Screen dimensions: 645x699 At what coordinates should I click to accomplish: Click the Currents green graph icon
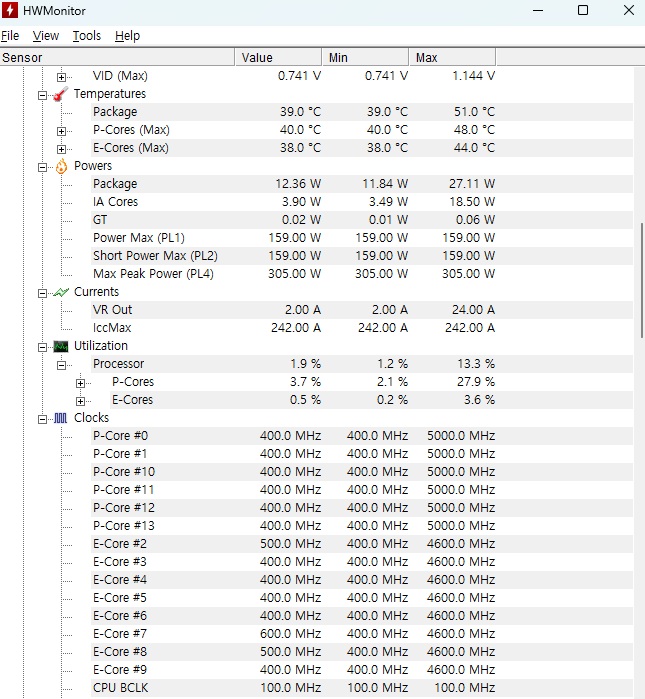[x=61, y=292]
